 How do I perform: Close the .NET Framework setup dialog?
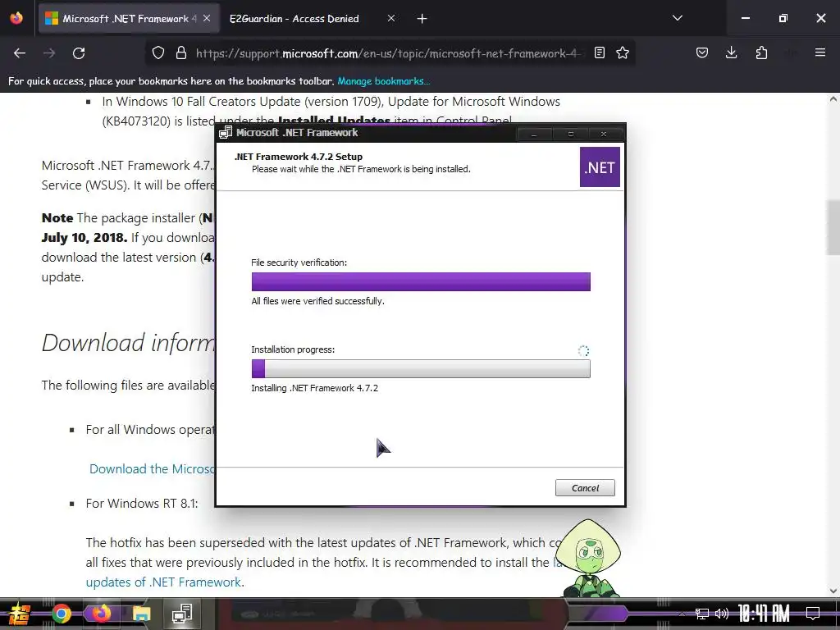click(604, 134)
